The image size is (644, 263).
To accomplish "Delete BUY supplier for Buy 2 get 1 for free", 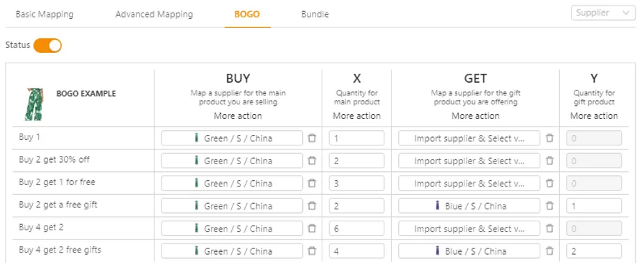I will (x=312, y=184).
